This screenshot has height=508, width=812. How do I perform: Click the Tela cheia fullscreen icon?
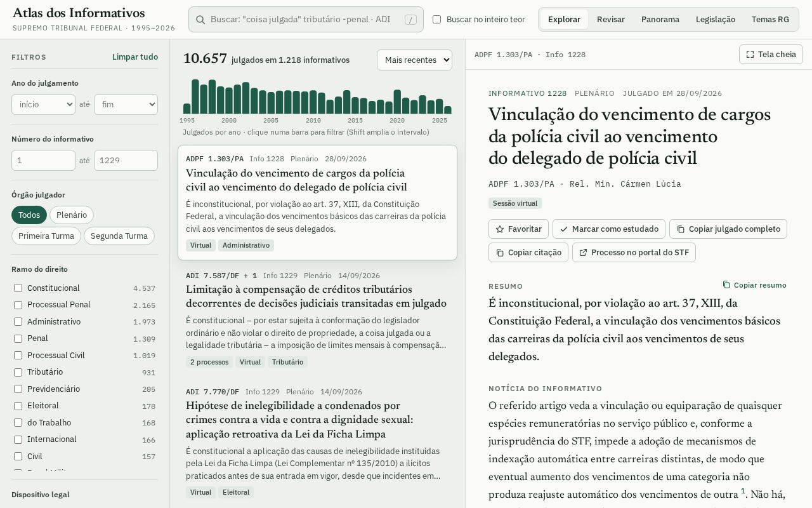(750, 55)
